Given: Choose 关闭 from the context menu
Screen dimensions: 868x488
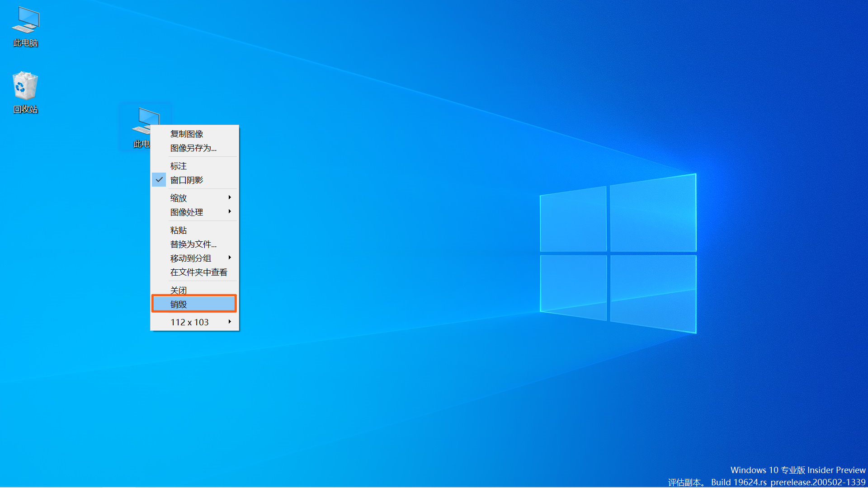Looking at the screenshot, I should tap(194, 290).
